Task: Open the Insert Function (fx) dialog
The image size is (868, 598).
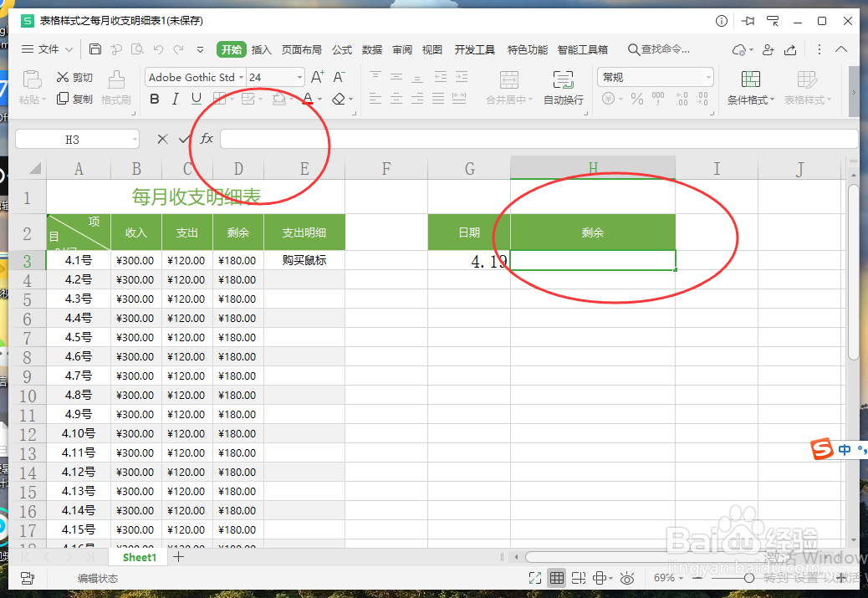Action: click(207, 138)
